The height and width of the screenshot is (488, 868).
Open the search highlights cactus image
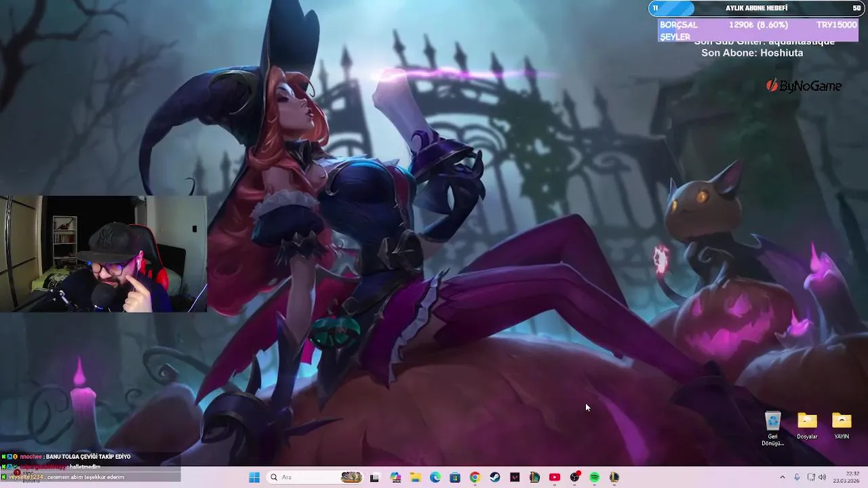click(x=351, y=477)
